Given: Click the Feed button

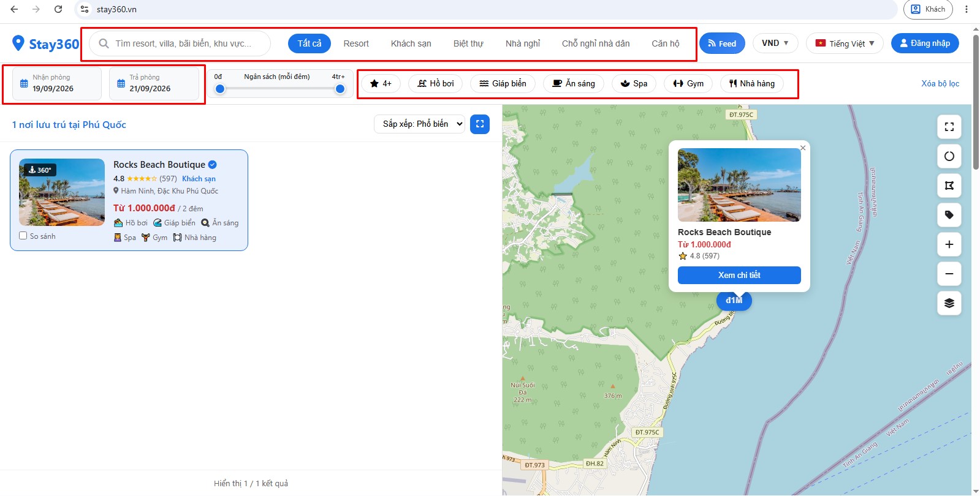Looking at the screenshot, I should [x=722, y=43].
